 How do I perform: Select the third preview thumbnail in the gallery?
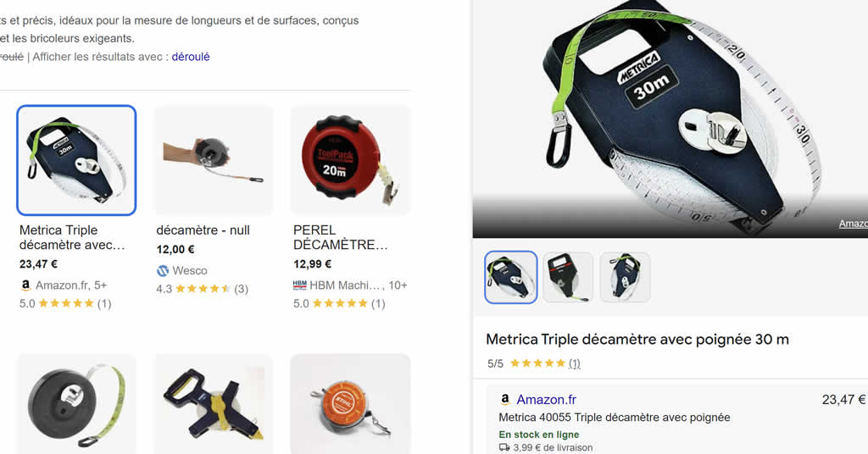coord(625,277)
